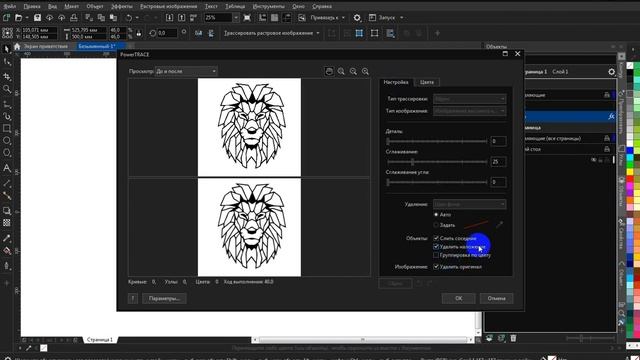The height and width of the screenshot is (360, 640).
Task: Click the Страница 1 page tab
Action: coord(100,340)
